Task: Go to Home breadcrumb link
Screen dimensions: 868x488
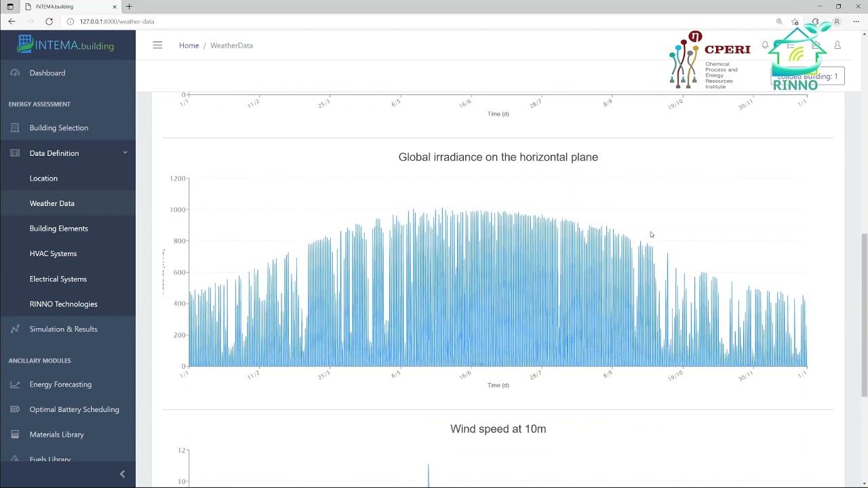Action: tap(189, 45)
